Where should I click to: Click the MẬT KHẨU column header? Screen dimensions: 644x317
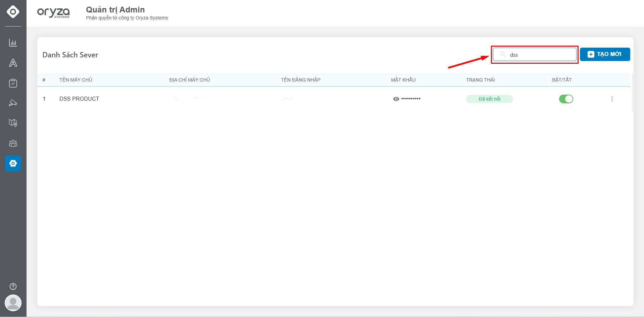403,80
